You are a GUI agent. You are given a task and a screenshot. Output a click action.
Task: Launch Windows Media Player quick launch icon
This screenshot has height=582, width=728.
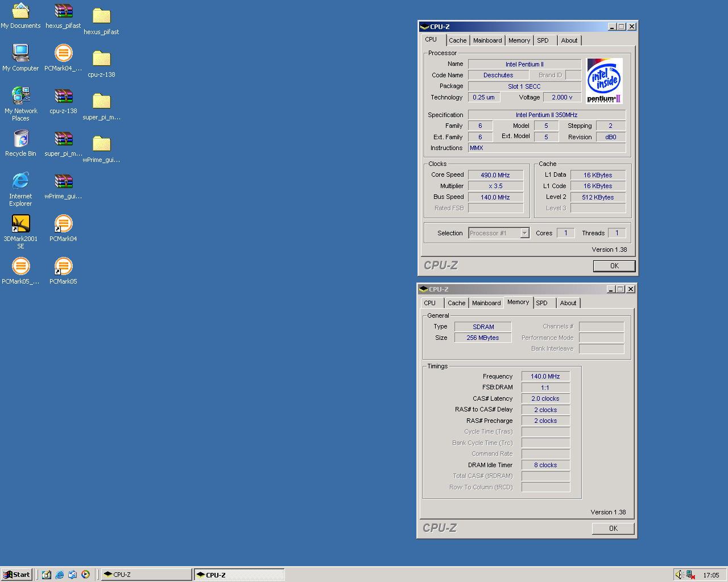(85, 575)
